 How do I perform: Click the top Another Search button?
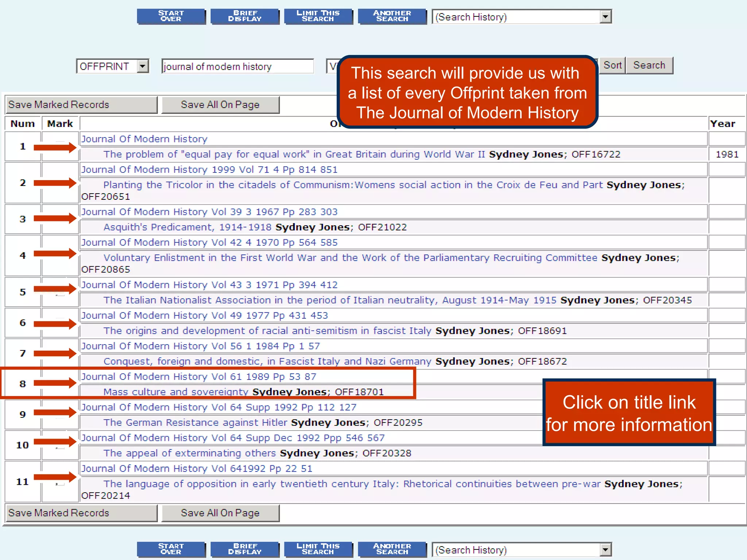[x=392, y=16]
